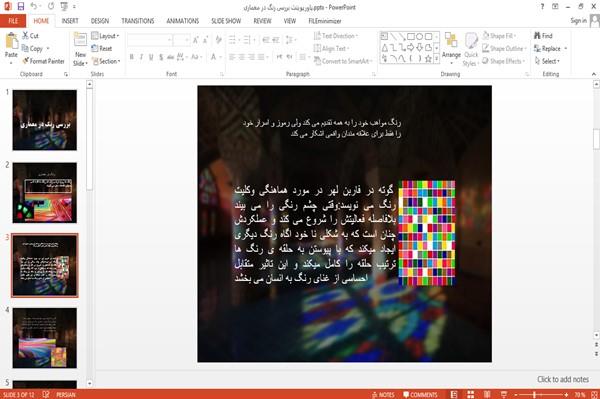Click the New Slide icon
This screenshot has width=600, height=399.
tap(80, 41)
